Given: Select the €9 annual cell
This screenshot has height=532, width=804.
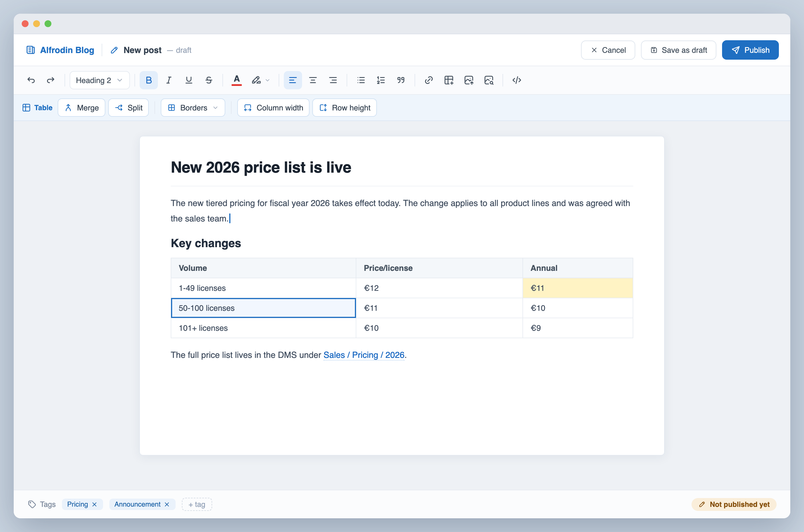Looking at the screenshot, I should click(x=578, y=328).
